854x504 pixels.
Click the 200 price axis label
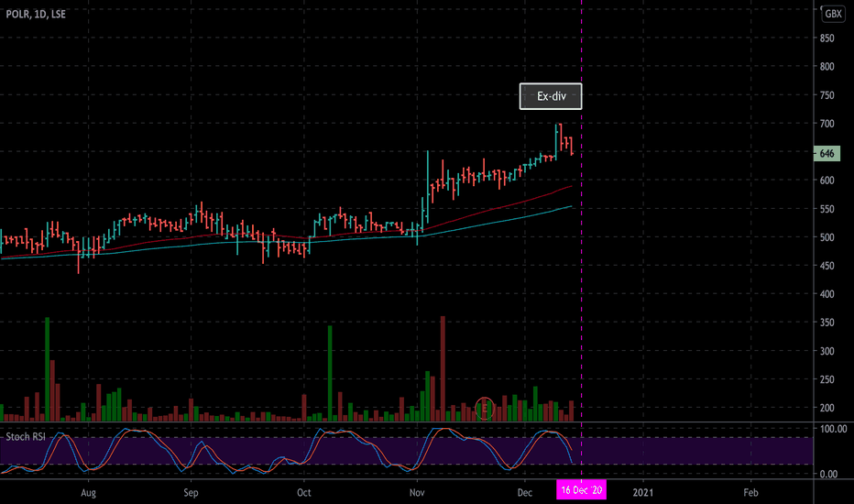pyautogui.click(x=827, y=408)
